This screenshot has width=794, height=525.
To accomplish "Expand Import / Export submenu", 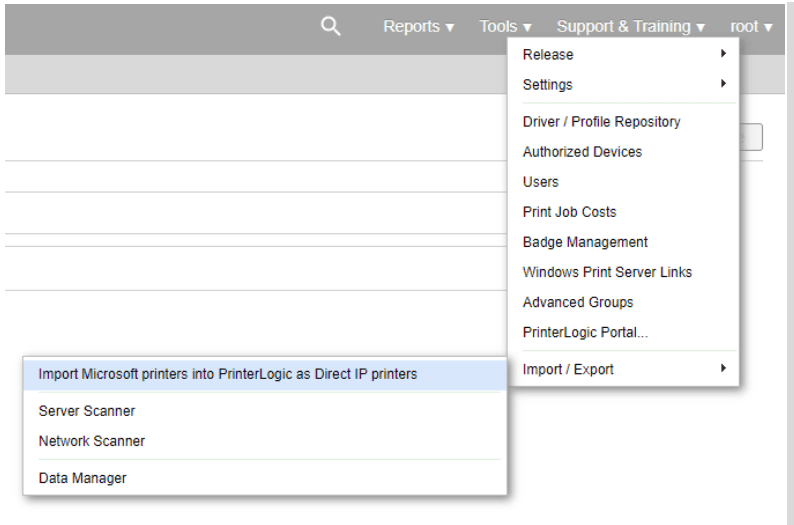I will tap(623, 369).
